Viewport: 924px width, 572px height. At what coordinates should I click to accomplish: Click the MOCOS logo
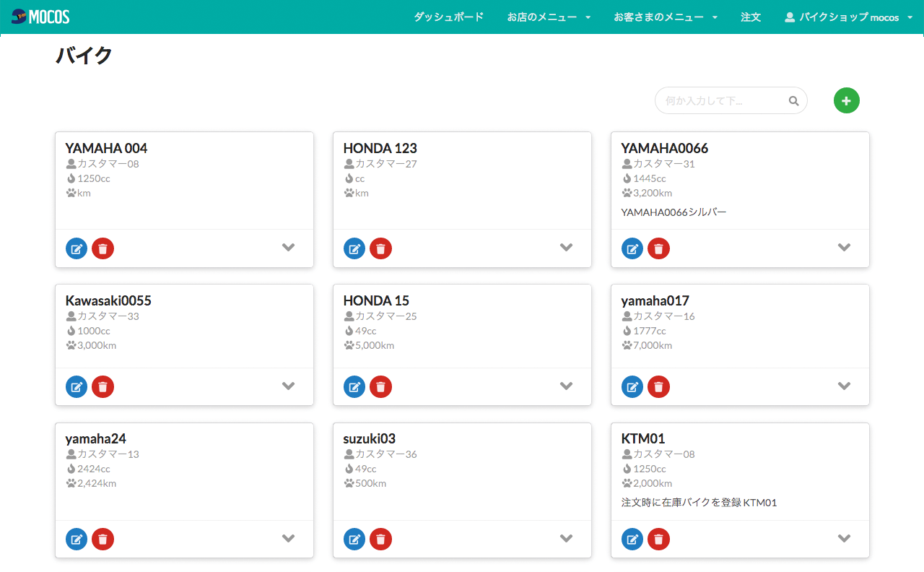40,17
